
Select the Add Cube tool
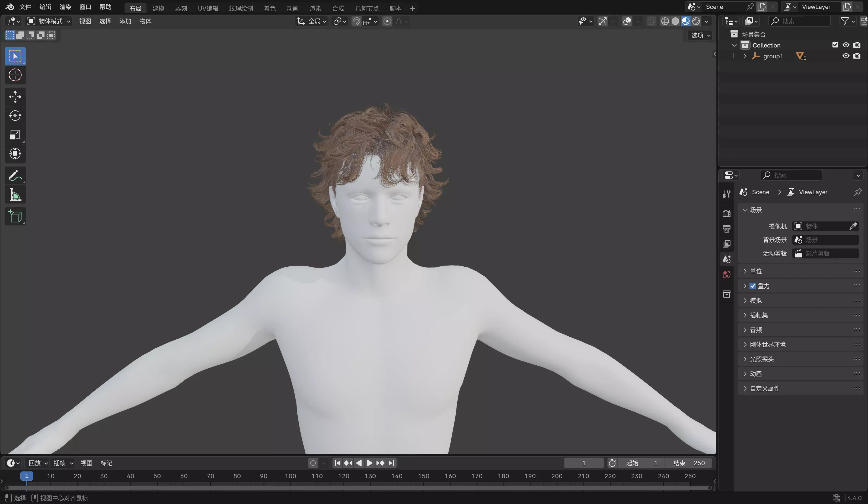tap(15, 216)
